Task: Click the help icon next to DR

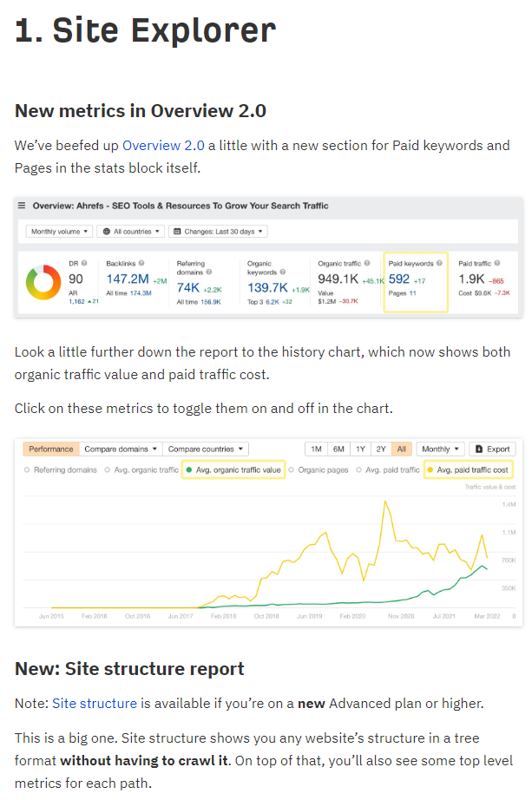Action: 84,263
